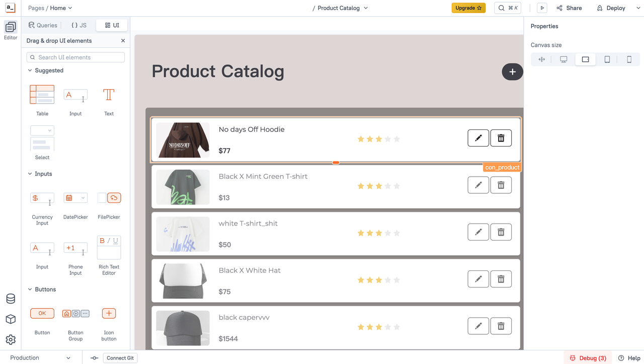Click the trash delete icon for Black X White Hat
Viewport: 644px width, 364px height.
[501, 279]
